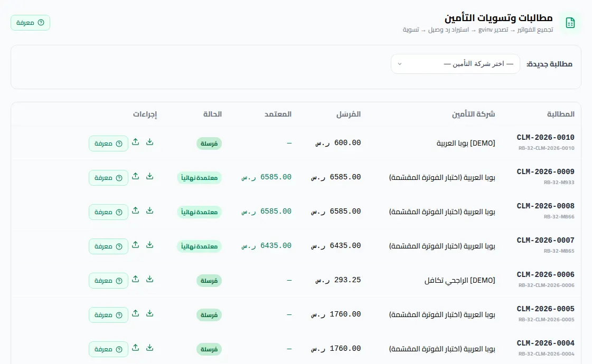Image resolution: width=592 pixels, height=364 pixels.
Task: Select claim number CLM-2026-0006
Action: point(546,275)
